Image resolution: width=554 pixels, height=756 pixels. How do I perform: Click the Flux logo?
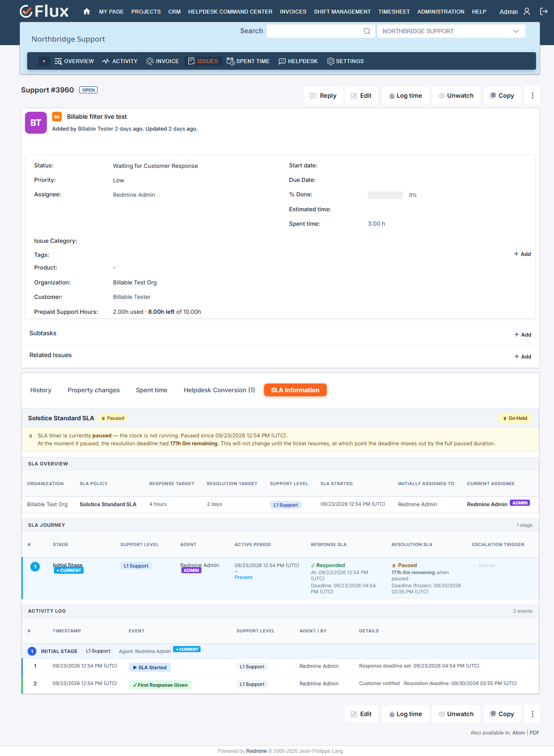click(x=44, y=11)
